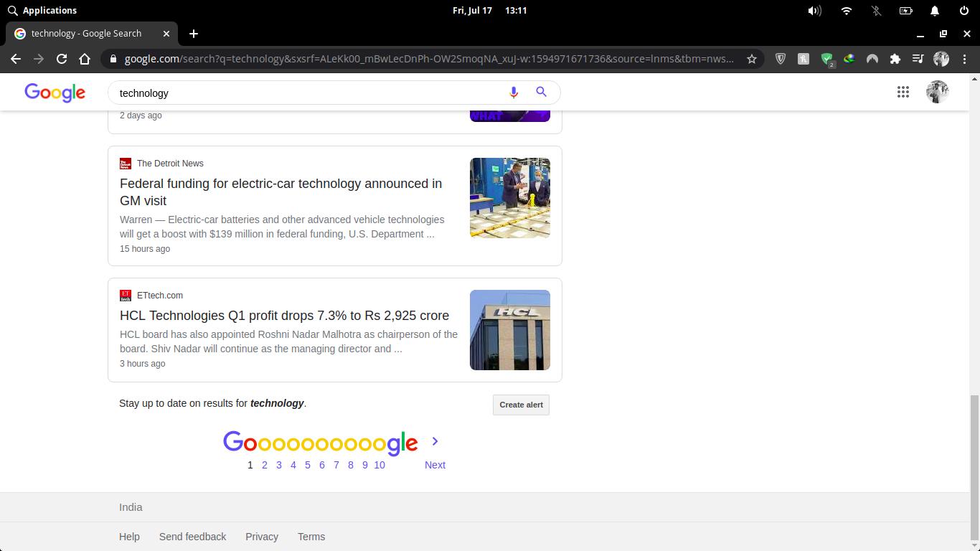The image size is (980, 551).
Task: Open the HCL Technologies Q1 profit headline
Action: (x=284, y=316)
